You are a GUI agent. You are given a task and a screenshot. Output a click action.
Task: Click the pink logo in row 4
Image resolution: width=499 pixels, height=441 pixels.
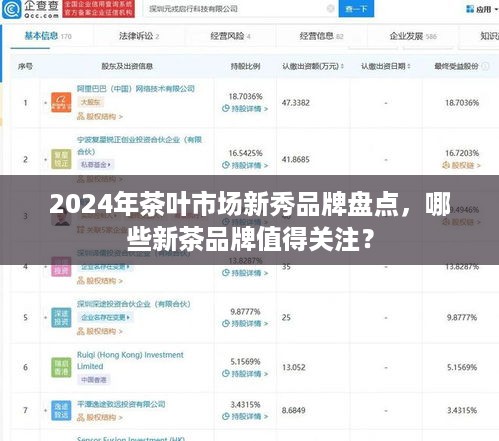tap(61, 267)
